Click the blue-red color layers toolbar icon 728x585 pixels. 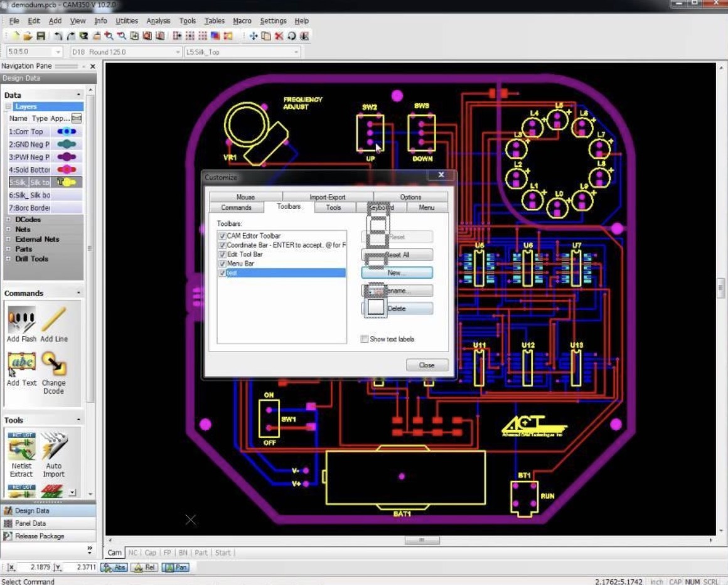(x=215, y=36)
